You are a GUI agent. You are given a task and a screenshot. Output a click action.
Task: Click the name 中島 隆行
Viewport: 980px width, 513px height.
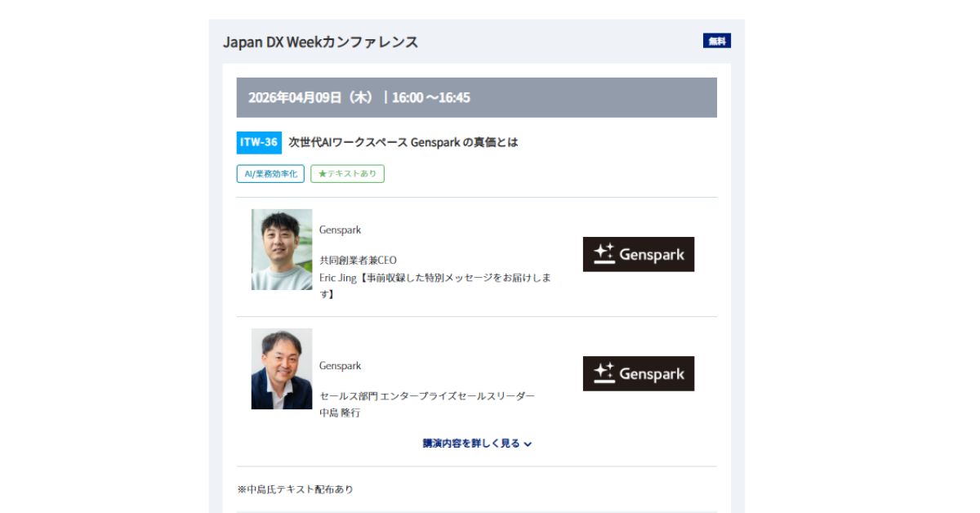(x=340, y=413)
